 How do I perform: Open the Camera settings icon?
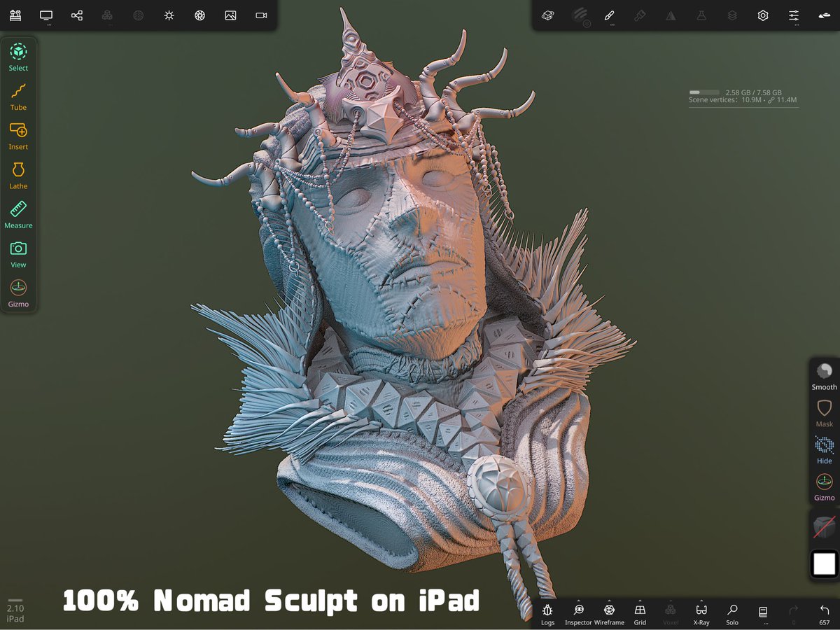[x=261, y=15]
